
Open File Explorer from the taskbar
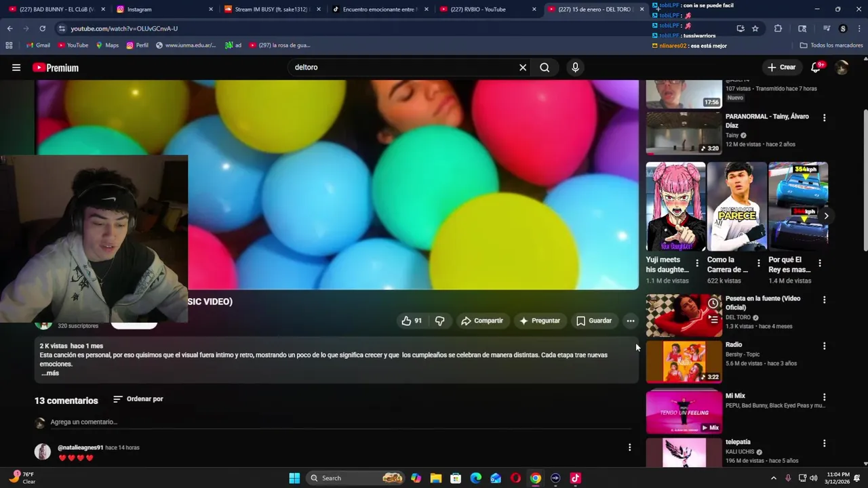(x=436, y=479)
